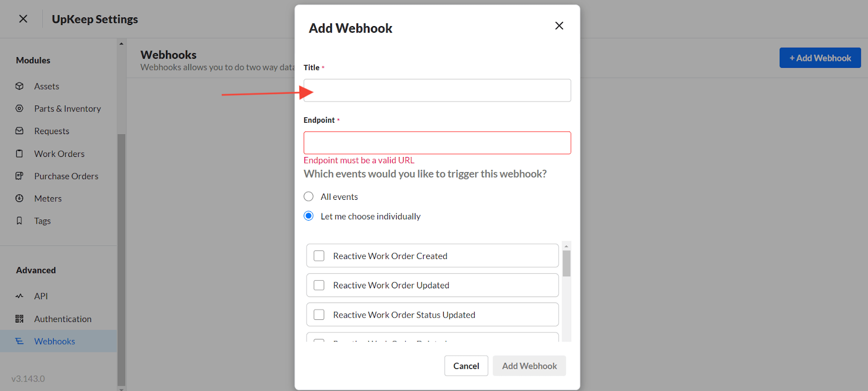Click the sidebar scroll-up arrow
The height and width of the screenshot is (391, 868).
[x=122, y=43]
